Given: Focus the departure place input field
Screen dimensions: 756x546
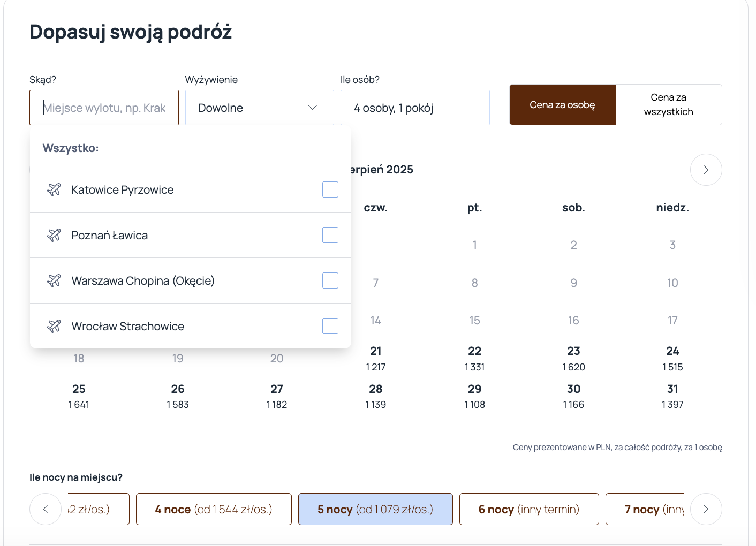Looking at the screenshot, I should click(x=104, y=108).
